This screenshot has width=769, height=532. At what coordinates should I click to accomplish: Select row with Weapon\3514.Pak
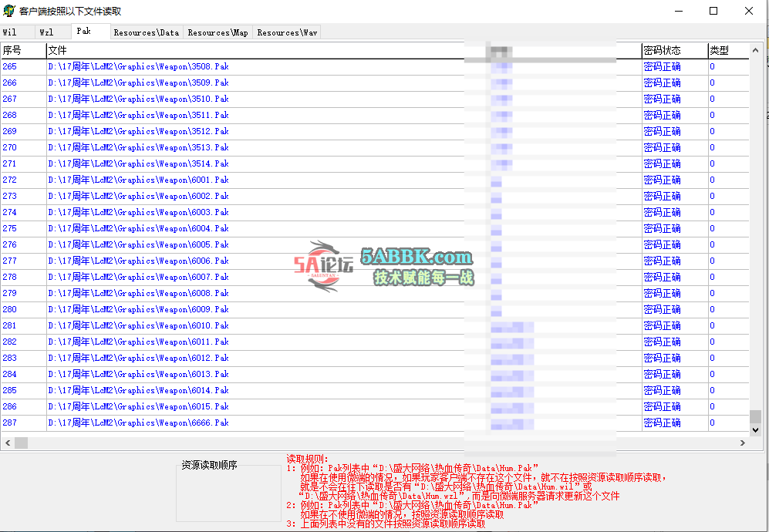375,163
